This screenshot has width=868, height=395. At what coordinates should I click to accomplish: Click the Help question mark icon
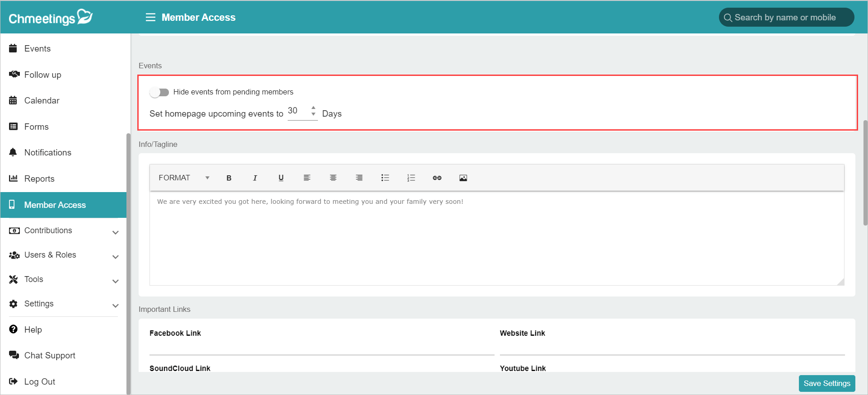[14, 329]
